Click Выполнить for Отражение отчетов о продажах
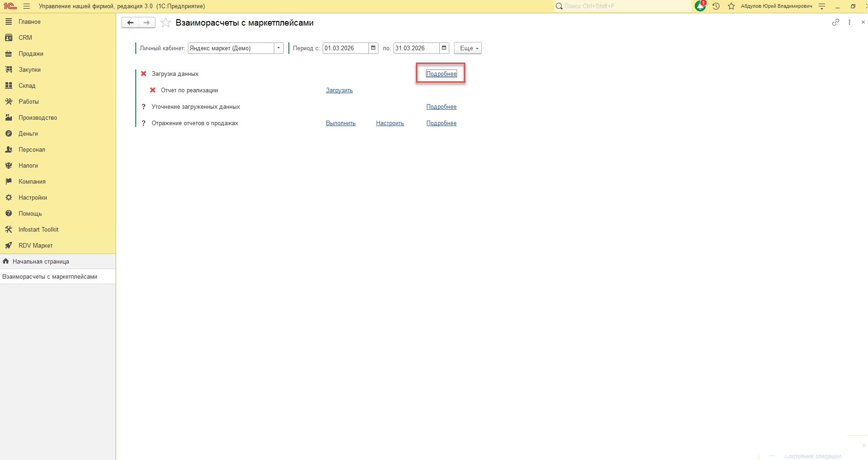 341,123
